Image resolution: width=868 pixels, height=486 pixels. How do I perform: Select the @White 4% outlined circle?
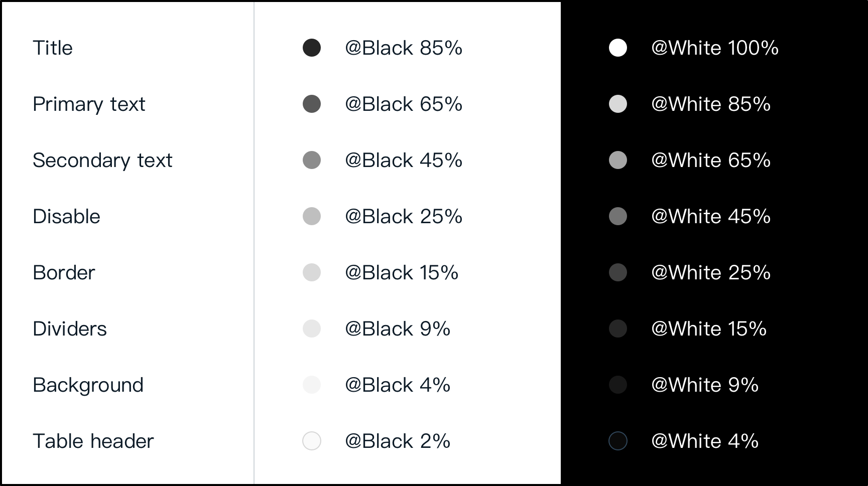pyautogui.click(x=618, y=441)
